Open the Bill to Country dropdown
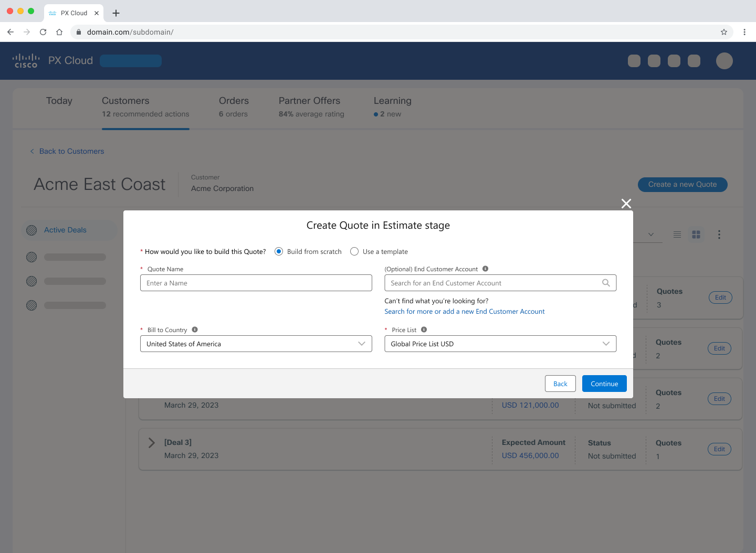The image size is (756, 553). pyautogui.click(x=256, y=344)
